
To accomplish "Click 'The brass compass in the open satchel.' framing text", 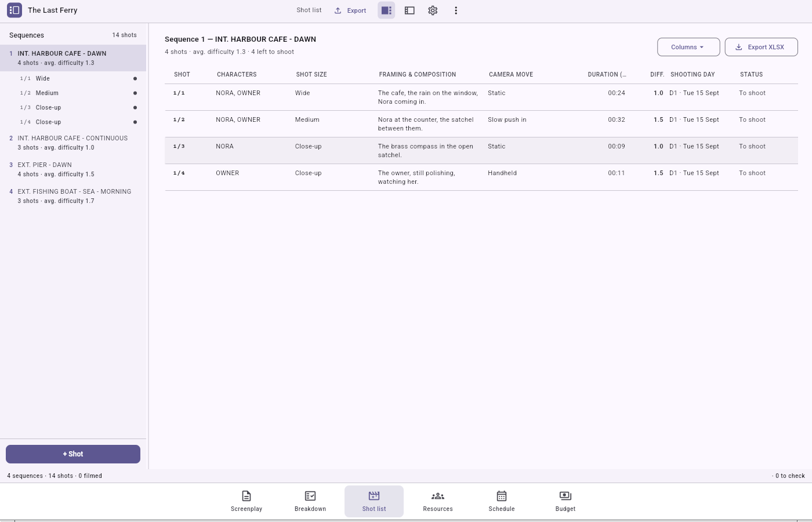I will pos(426,151).
